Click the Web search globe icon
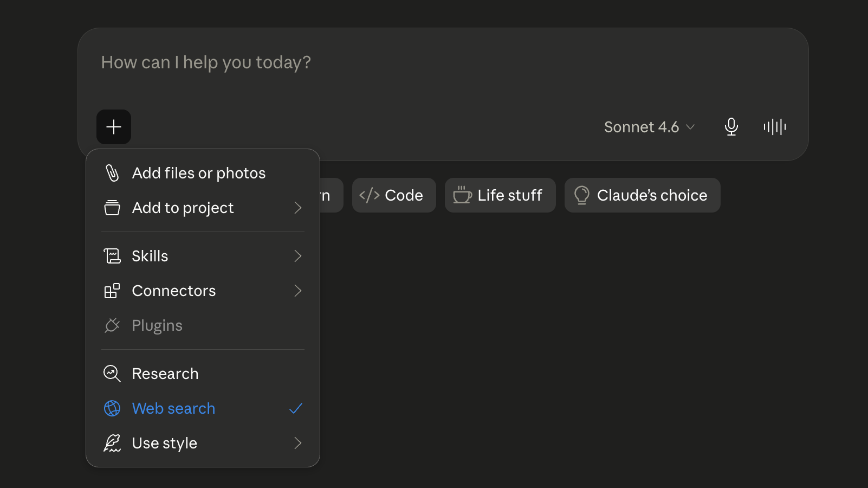This screenshot has width=868, height=488. point(112,408)
